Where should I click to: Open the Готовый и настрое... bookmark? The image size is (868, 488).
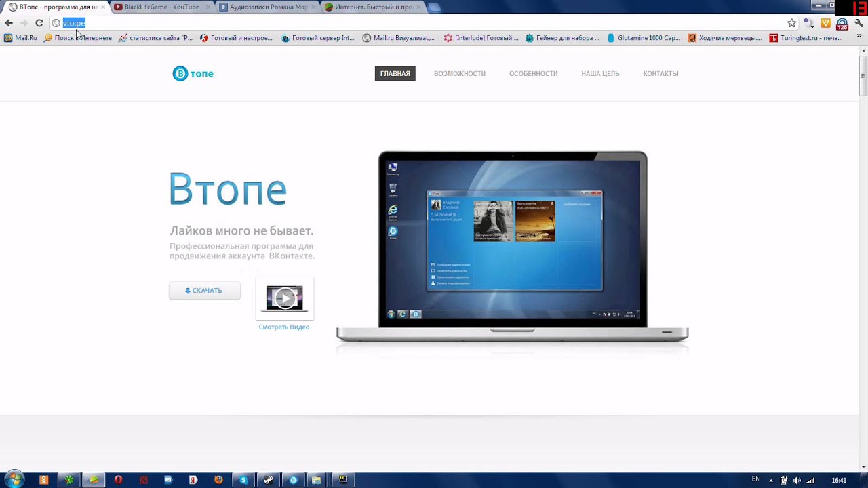235,38
